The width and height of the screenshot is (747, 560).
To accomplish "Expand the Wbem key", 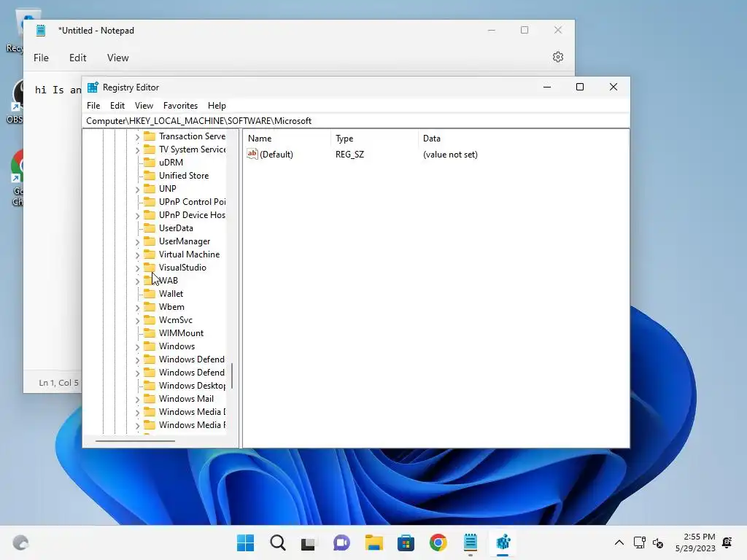I will pos(137,308).
